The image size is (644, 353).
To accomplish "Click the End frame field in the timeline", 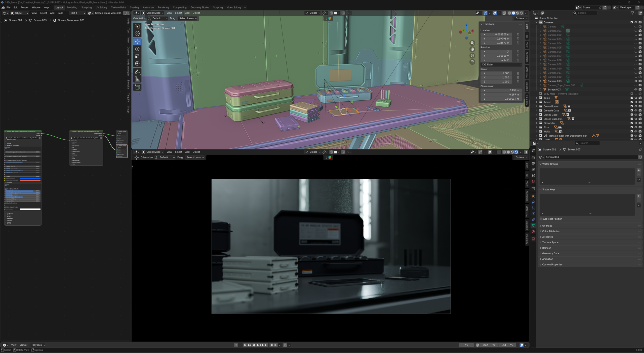I will [x=507, y=345].
